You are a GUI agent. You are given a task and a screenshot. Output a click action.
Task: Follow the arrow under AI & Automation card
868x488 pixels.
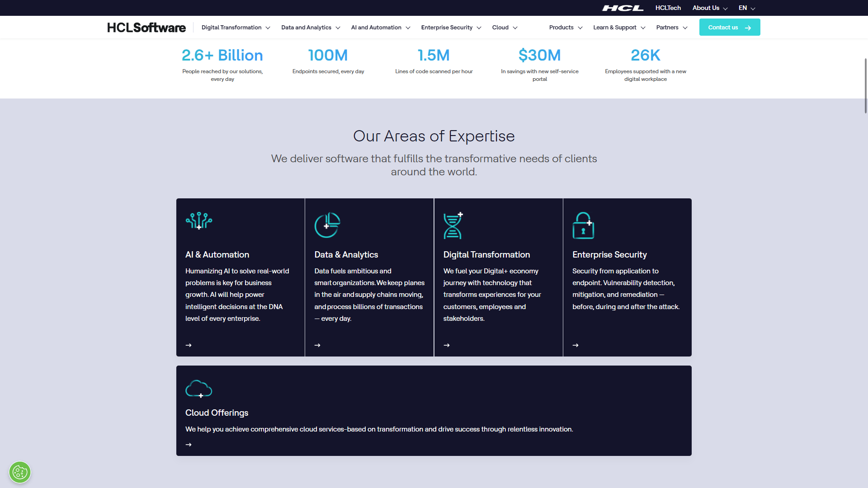(189, 345)
